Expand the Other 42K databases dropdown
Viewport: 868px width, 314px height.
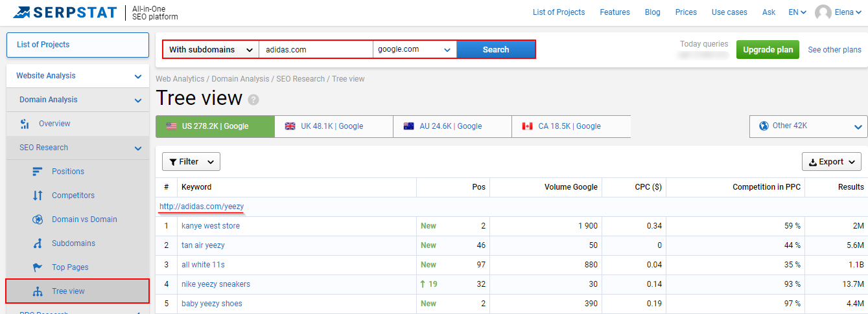(808, 126)
